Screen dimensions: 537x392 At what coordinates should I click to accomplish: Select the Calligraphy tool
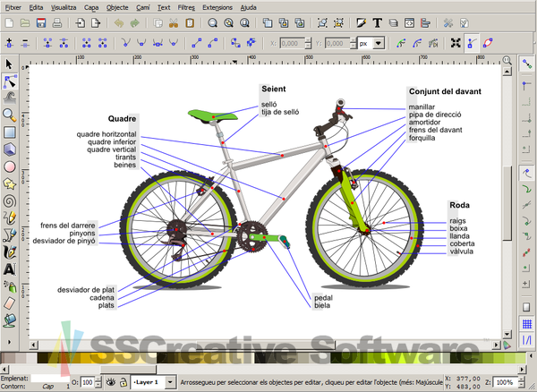[10, 252]
